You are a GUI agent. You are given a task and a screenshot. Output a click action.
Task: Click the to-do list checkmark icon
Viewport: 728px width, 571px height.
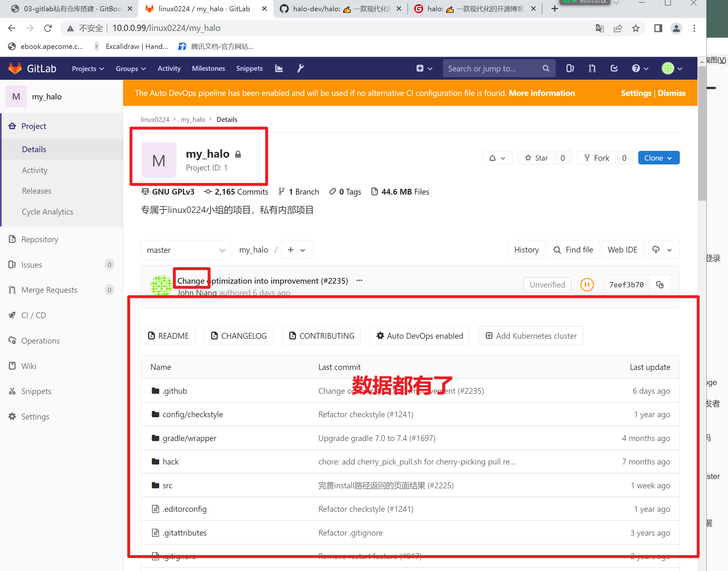(614, 68)
